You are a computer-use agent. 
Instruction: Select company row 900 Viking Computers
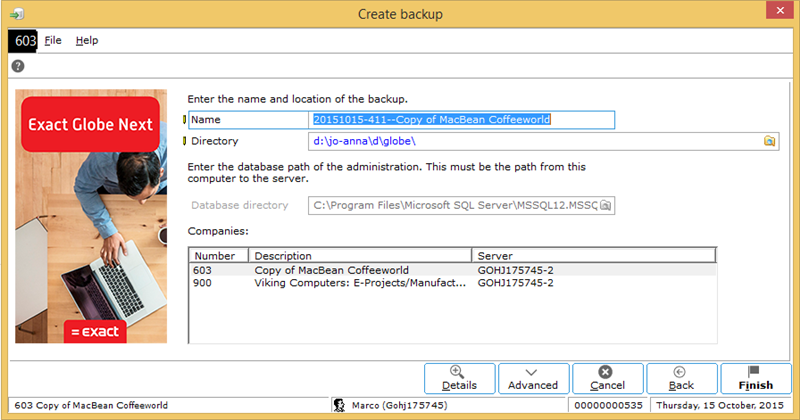point(453,283)
